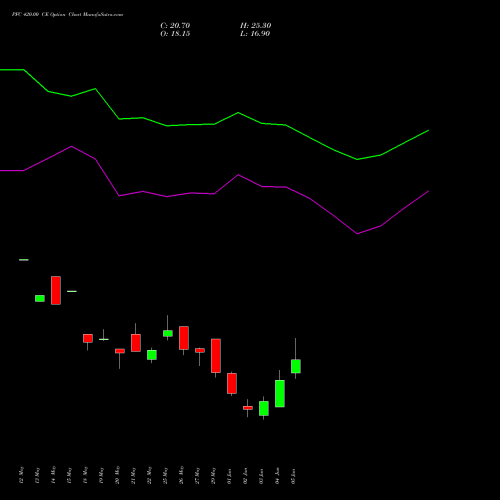
Task: Click the green candlestick above 03 Jun
Action: coord(264,408)
